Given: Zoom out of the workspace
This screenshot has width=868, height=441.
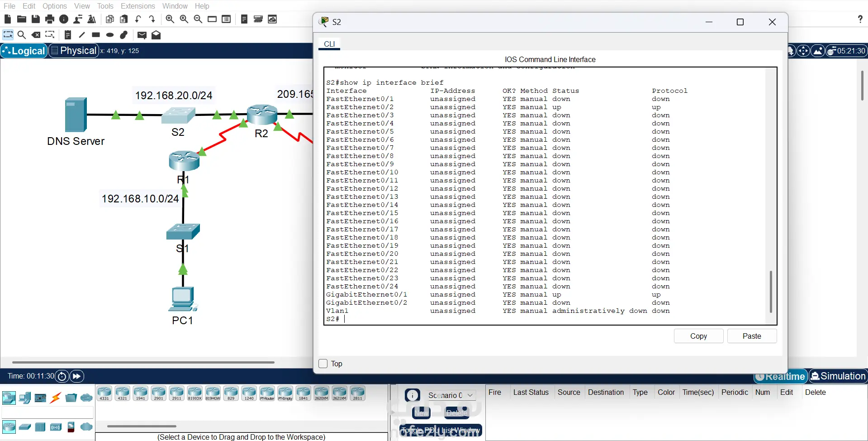Looking at the screenshot, I should (198, 19).
